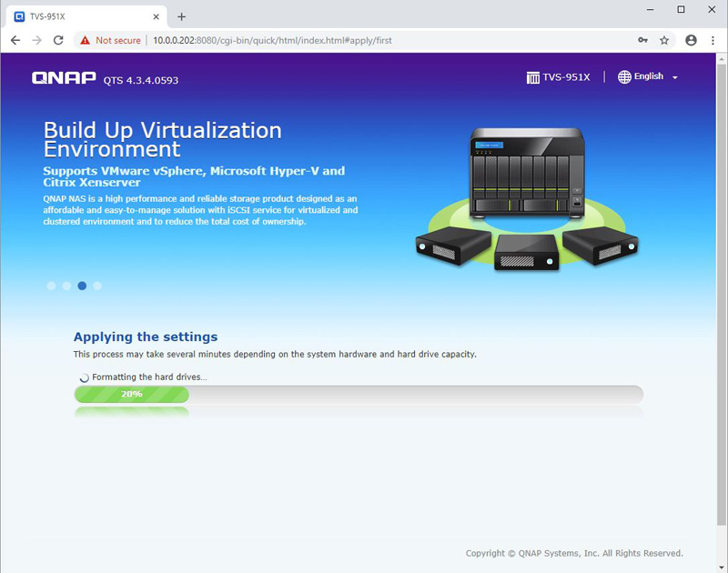Minimize the browser window
This screenshot has width=728, height=573.
click(x=650, y=9)
